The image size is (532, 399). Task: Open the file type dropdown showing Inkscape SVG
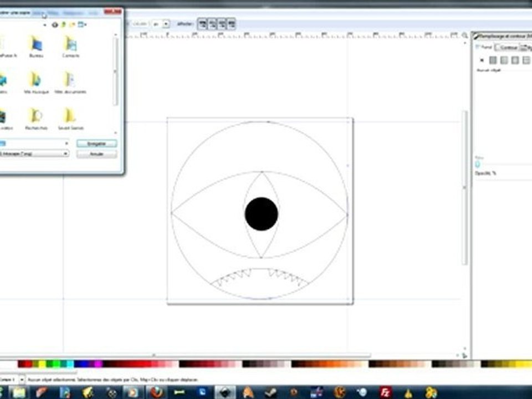pyautogui.click(x=34, y=154)
